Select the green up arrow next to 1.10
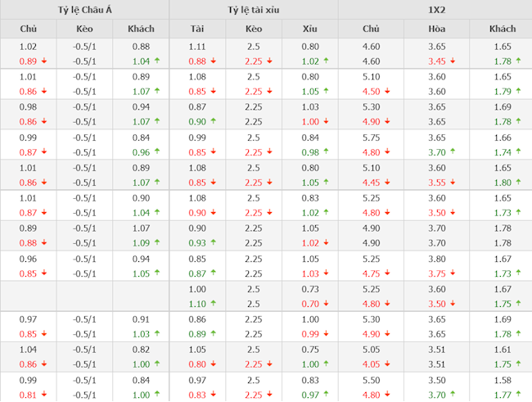The height and width of the screenshot is (402, 532). (x=212, y=304)
